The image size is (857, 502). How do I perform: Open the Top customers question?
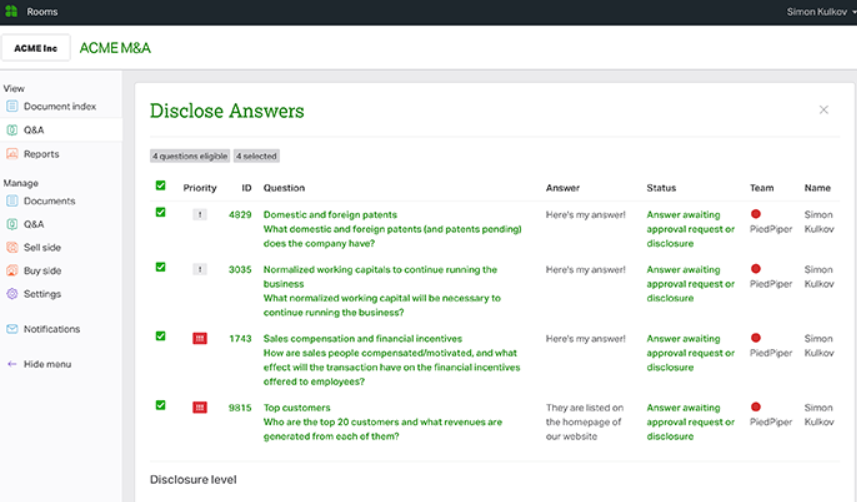[x=383, y=422]
